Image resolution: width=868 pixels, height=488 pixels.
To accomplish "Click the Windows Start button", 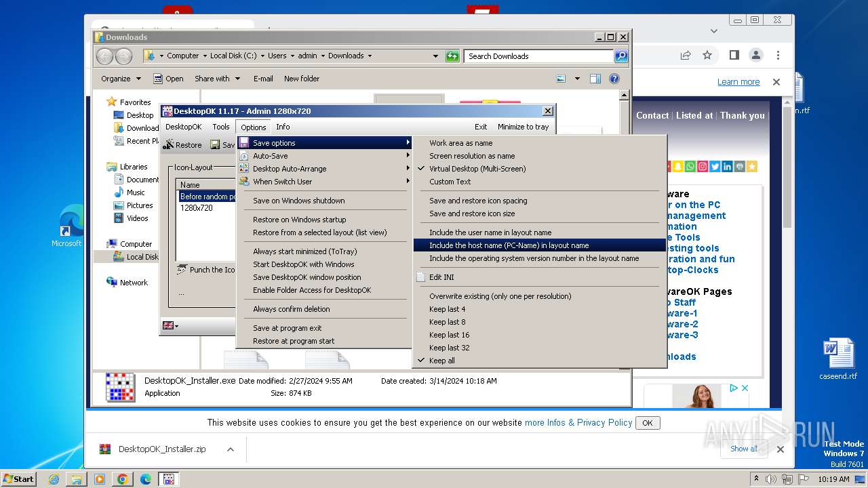I will pyautogui.click(x=19, y=479).
